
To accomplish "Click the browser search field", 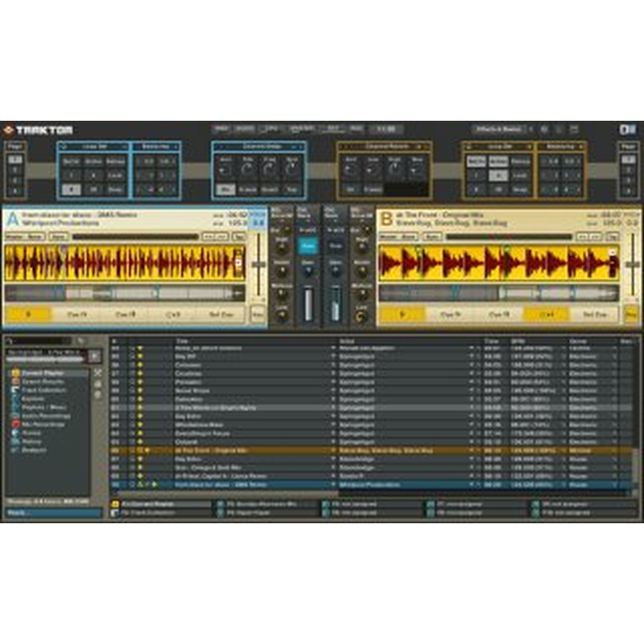I will tap(39, 341).
